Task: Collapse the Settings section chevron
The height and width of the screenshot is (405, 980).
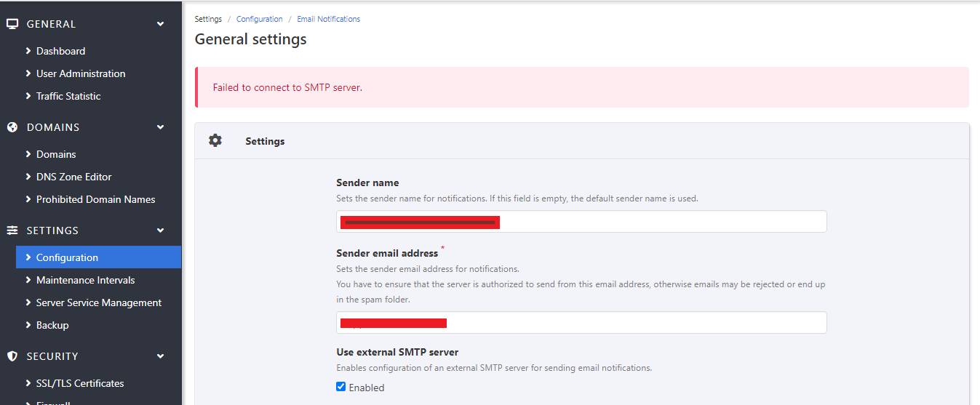Action: [161, 230]
